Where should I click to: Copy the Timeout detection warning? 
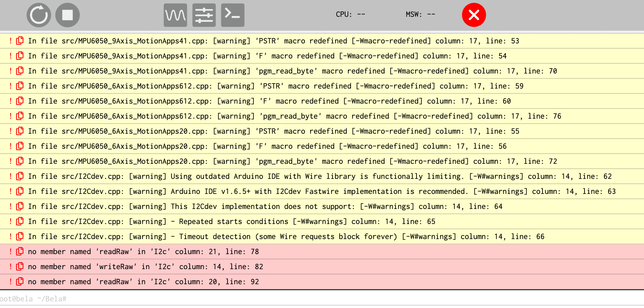(20, 237)
